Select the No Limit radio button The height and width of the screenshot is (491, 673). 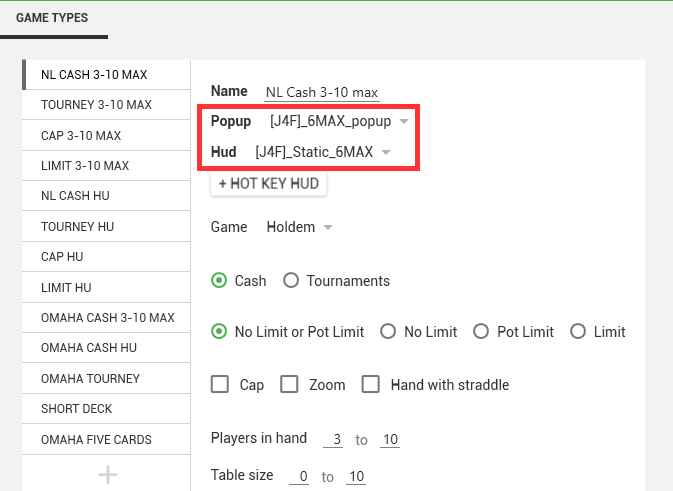point(388,332)
